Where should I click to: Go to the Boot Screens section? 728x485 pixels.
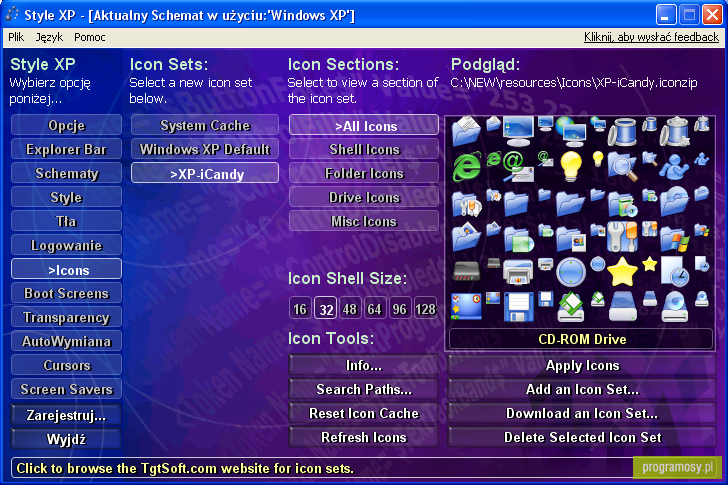(x=66, y=293)
